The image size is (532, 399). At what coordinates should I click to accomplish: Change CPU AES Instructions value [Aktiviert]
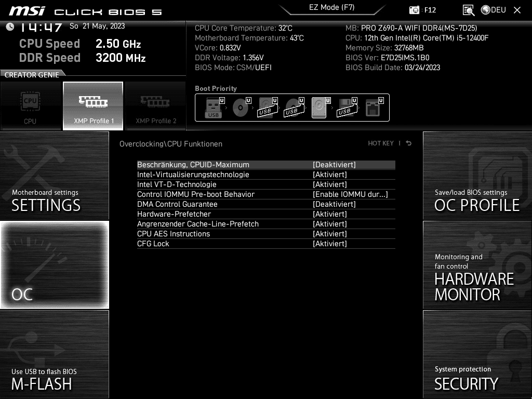point(330,233)
